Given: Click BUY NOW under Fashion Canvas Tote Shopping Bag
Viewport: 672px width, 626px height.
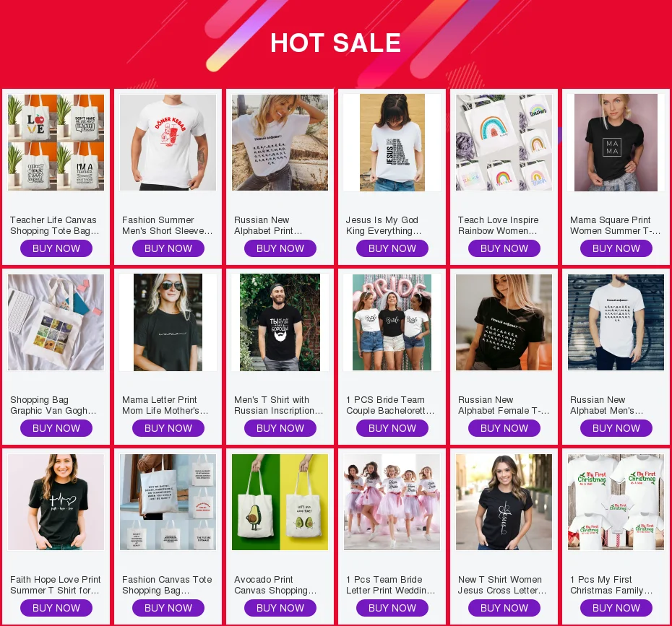Looking at the screenshot, I should coord(168,608).
